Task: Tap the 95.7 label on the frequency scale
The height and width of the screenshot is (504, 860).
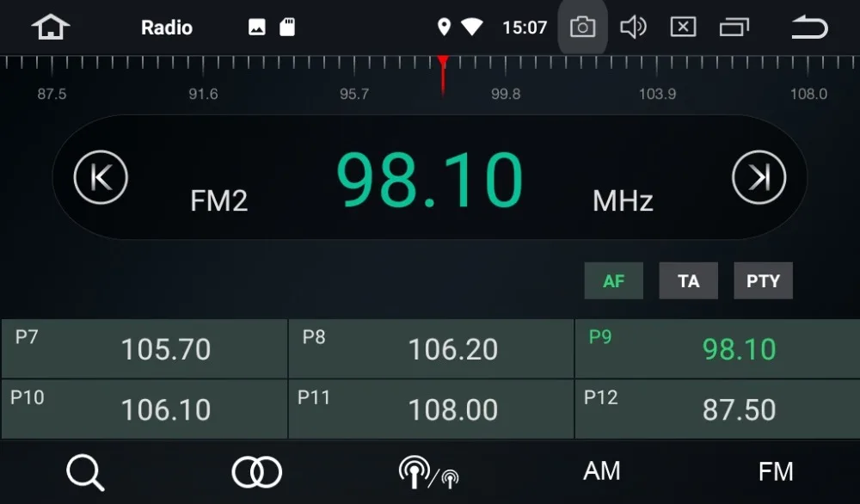Action: 354,94
